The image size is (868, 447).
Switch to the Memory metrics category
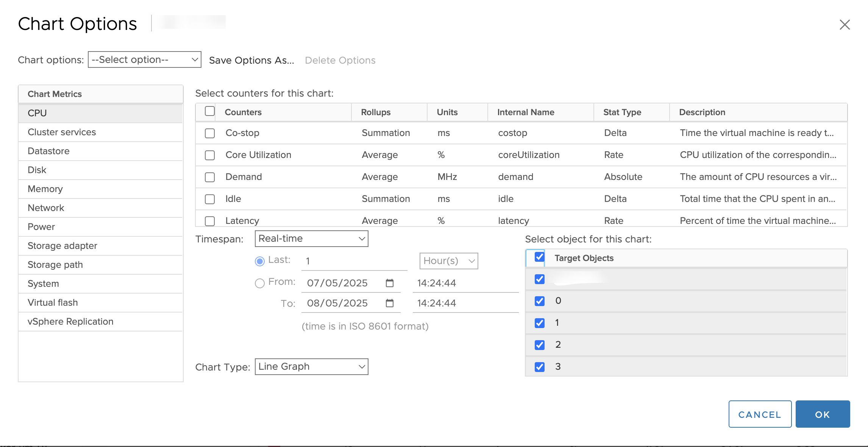click(45, 189)
